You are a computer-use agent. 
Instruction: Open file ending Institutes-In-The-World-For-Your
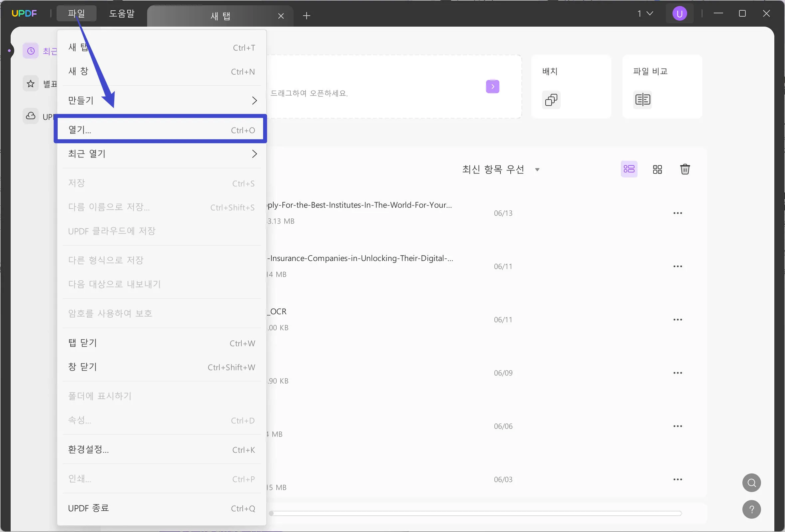coord(360,205)
